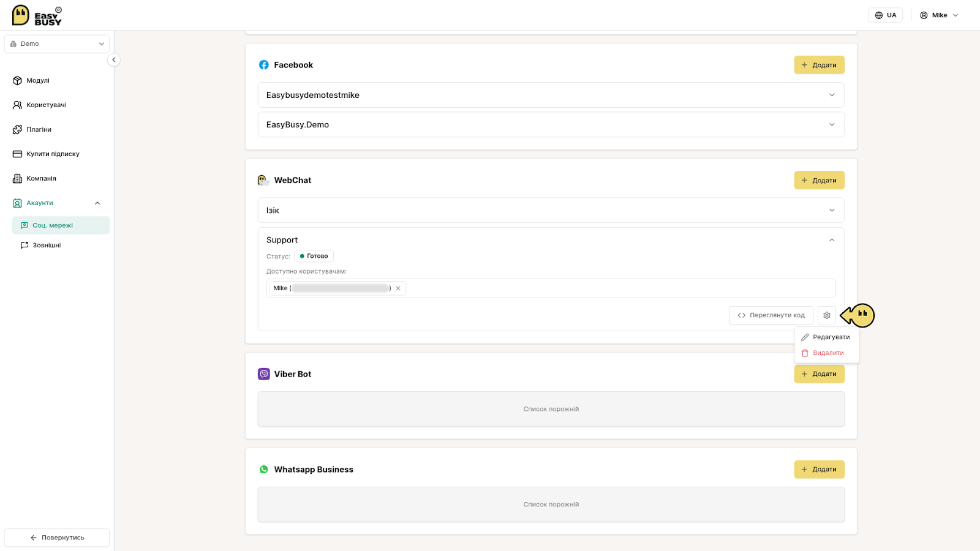Click the Купити підписку card icon

[17, 154]
